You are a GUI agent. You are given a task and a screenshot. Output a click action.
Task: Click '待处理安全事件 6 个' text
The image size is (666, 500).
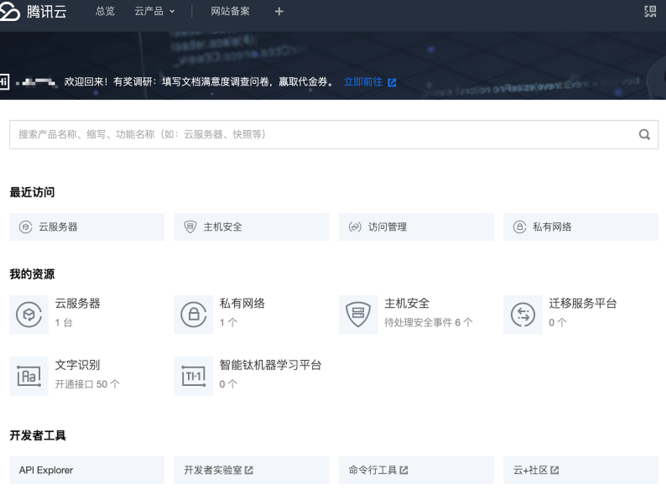pos(429,322)
